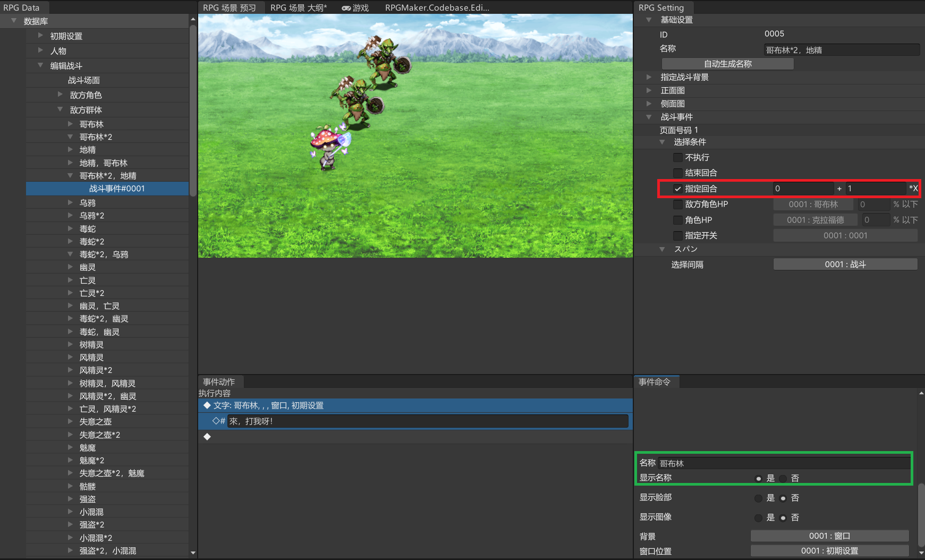
Task: Enable the 不执行 checkbox
Action: tap(678, 157)
